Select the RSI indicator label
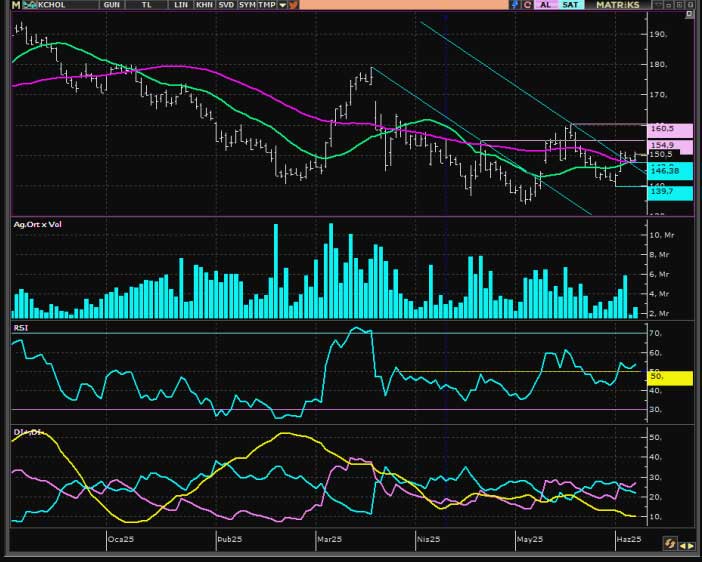 click(21, 328)
